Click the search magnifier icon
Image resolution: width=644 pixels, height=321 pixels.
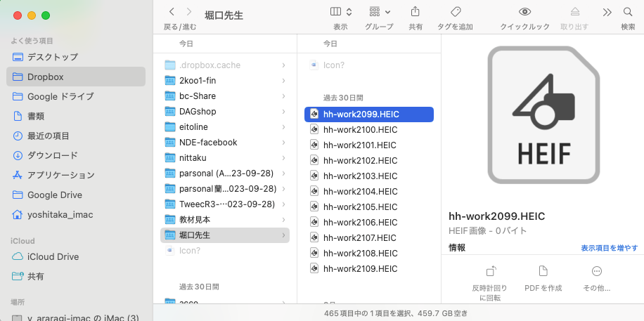(628, 12)
